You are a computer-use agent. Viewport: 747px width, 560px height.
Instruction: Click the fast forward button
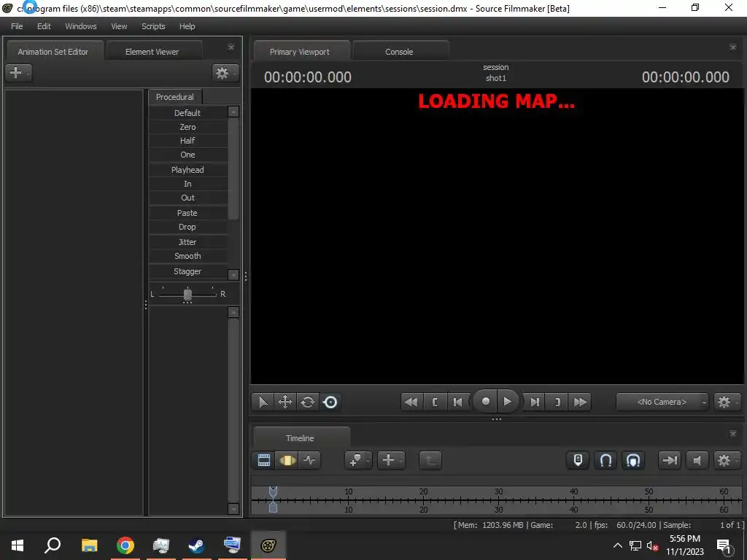pyautogui.click(x=580, y=402)
